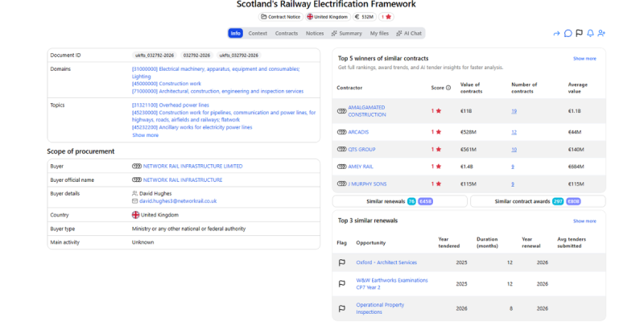
Task: Open the AMEY RAIL contractor link
Action: point(361,167)
